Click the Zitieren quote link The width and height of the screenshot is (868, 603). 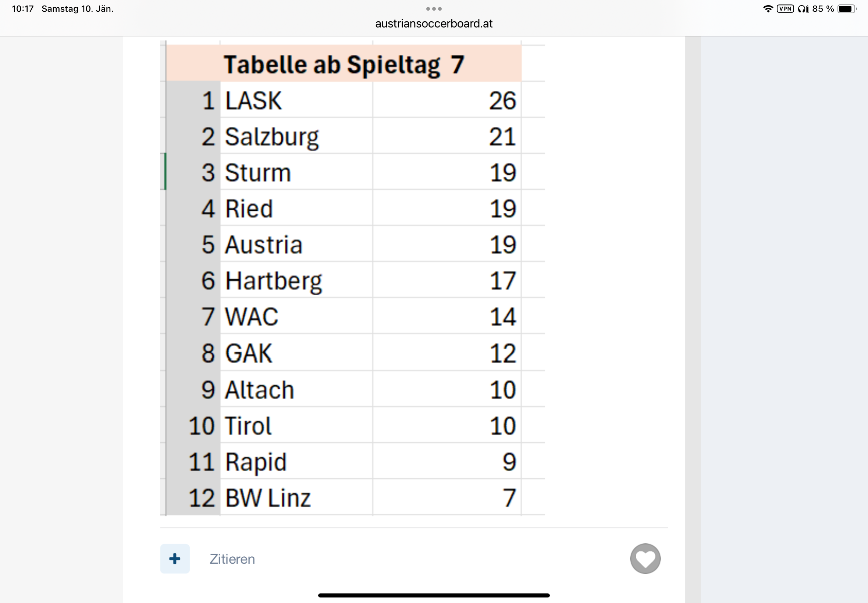click(232, 559)
